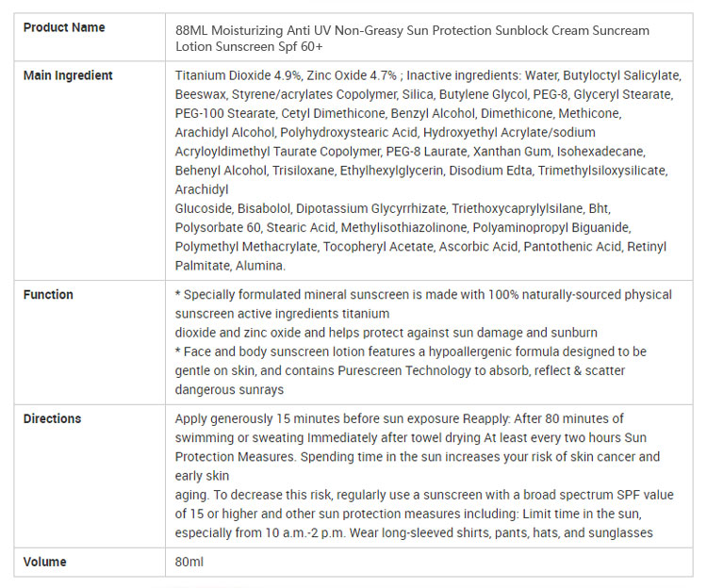Click the 'PEG-100 Stearate, Cetyl Dimethicone' line
The image size is (707, 588).
[x=283, y=113]
